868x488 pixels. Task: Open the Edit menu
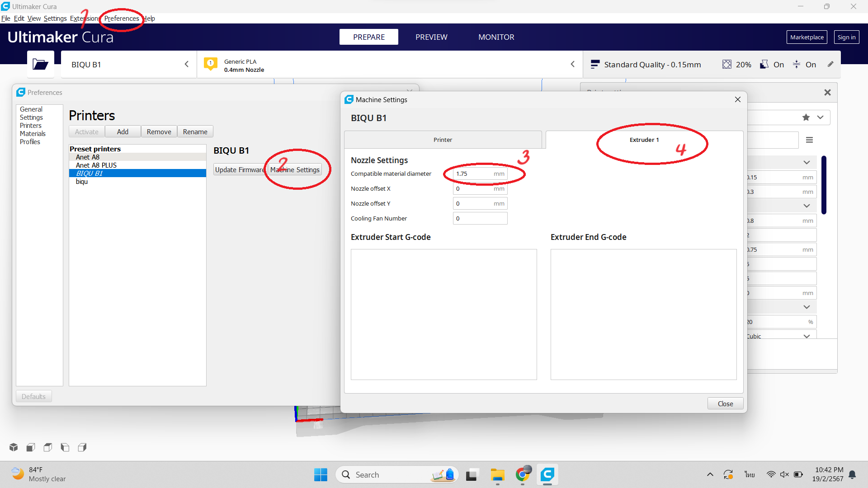click(x=19, y=19)
